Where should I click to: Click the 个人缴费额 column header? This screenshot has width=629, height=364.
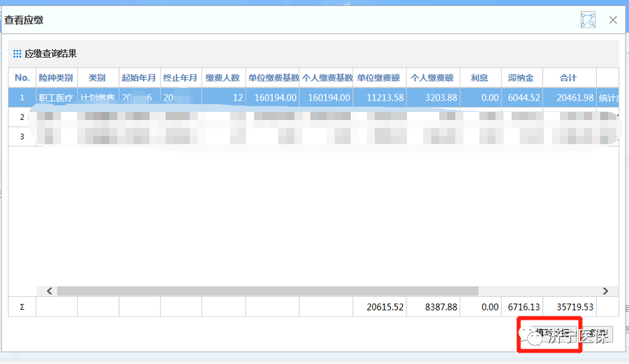433,78
